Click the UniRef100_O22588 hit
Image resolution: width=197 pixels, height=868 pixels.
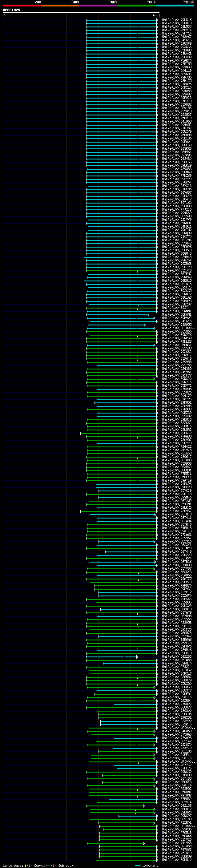tap(176, 349)
